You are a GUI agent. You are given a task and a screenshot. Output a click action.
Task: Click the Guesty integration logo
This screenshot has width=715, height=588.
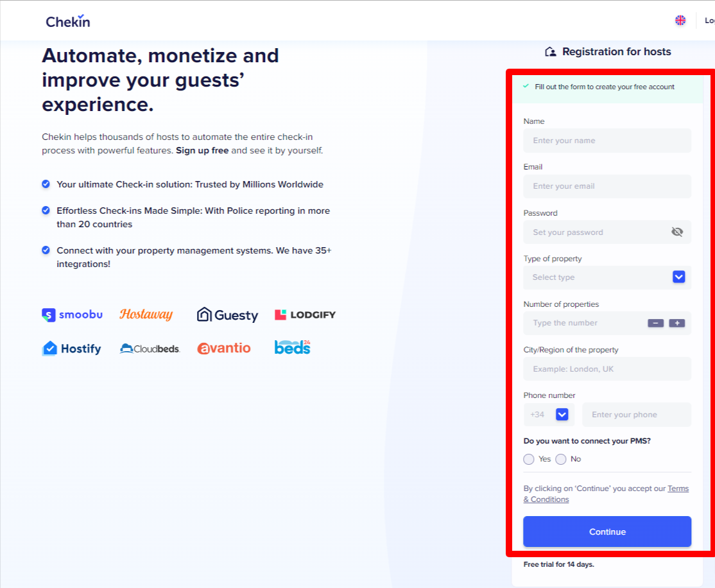(227, 315)
